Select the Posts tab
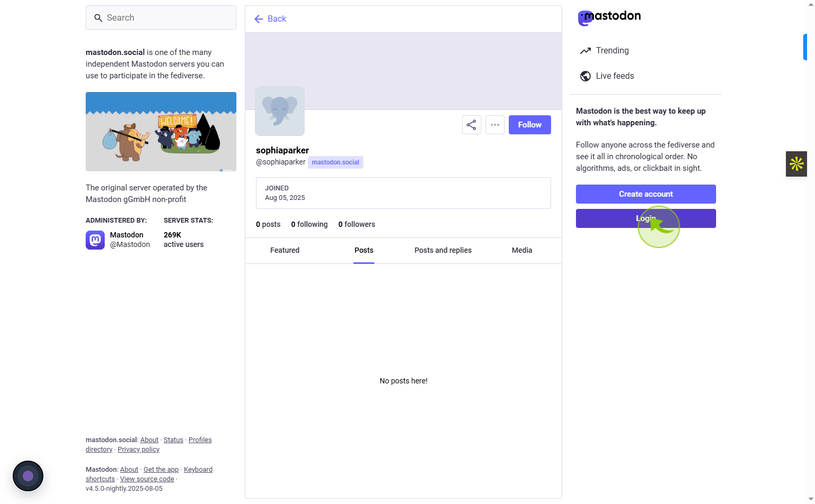 coord(364,251)
